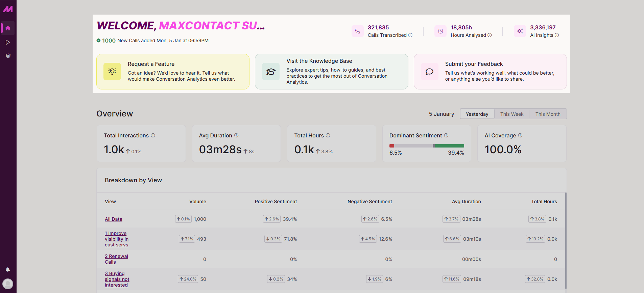
Task: Open the Submit your Feedback card
Action: point(490,72)
